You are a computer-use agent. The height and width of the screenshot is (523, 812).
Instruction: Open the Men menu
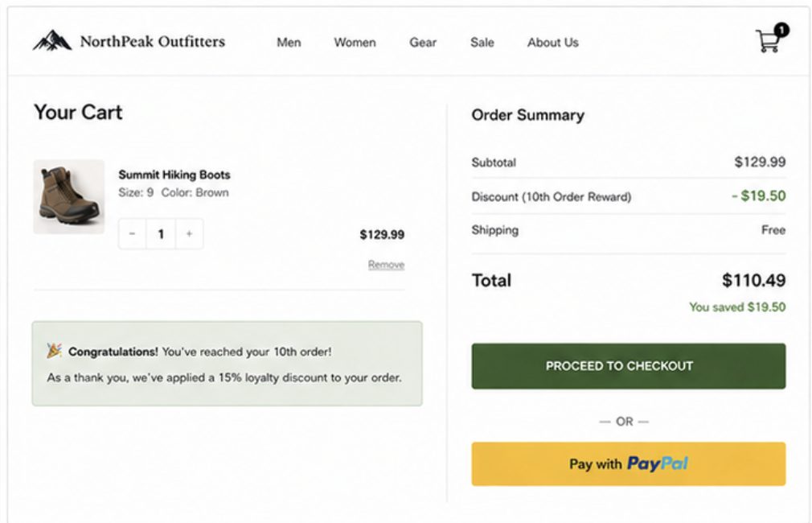point(289,43)
